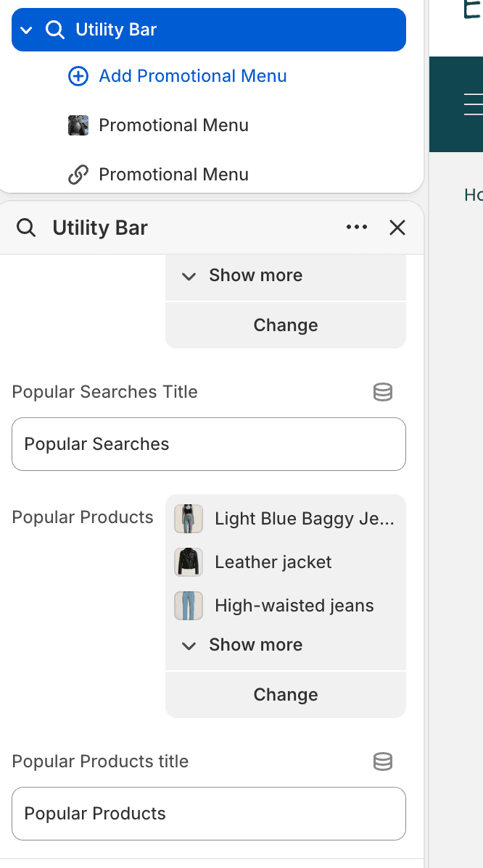Select Light Blue Baggy Jeans product thumbnail
This screenshot has height=868, width=483.
click(x=189, y=519)
